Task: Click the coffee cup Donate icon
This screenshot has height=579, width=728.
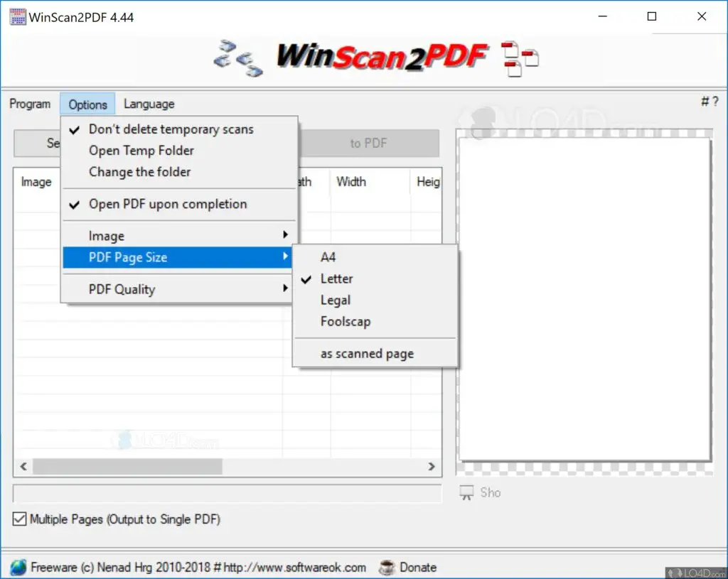Action: point(386,567)
